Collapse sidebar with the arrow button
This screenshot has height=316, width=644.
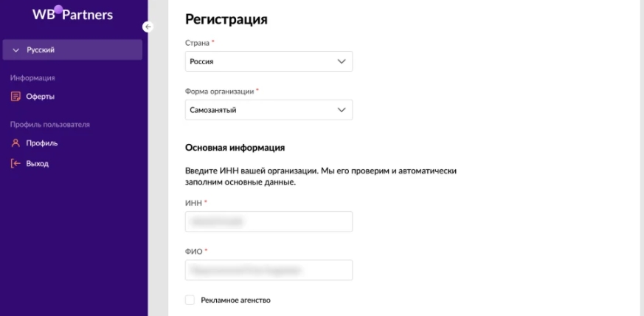tap(148, 27)
